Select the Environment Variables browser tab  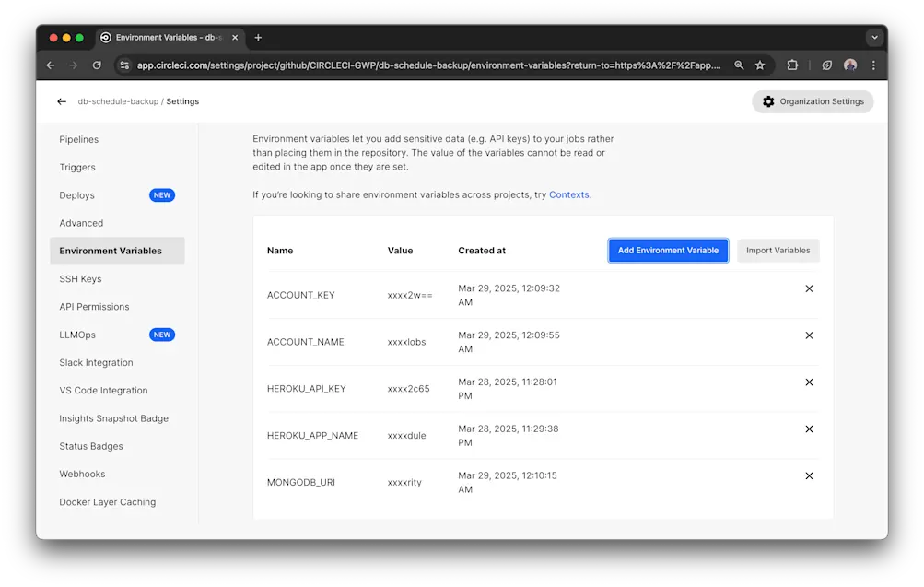(x=170, y=38)
